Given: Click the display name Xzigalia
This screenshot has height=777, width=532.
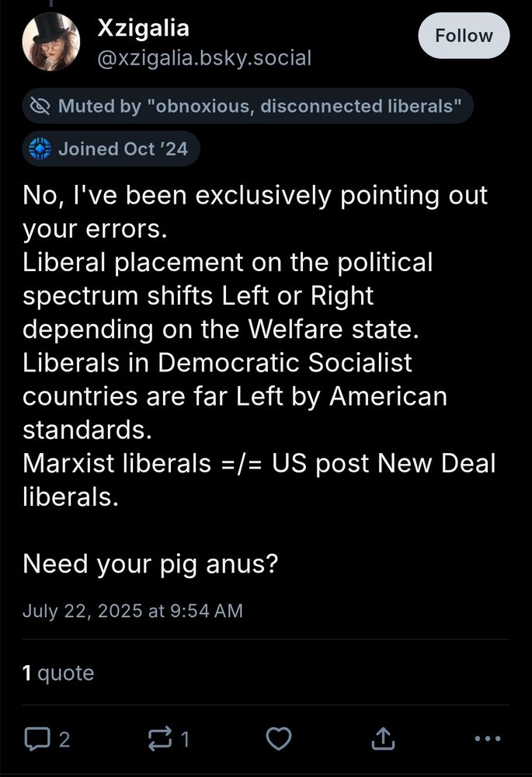Looking at the screenshot, I should [143, 28].
